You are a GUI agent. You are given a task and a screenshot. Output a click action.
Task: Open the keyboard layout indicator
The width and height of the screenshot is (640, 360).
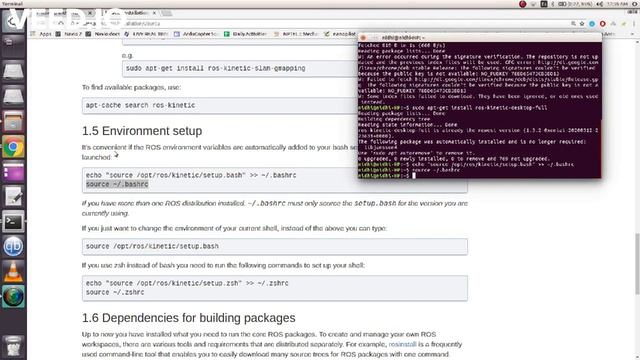(x=544, y=4)
